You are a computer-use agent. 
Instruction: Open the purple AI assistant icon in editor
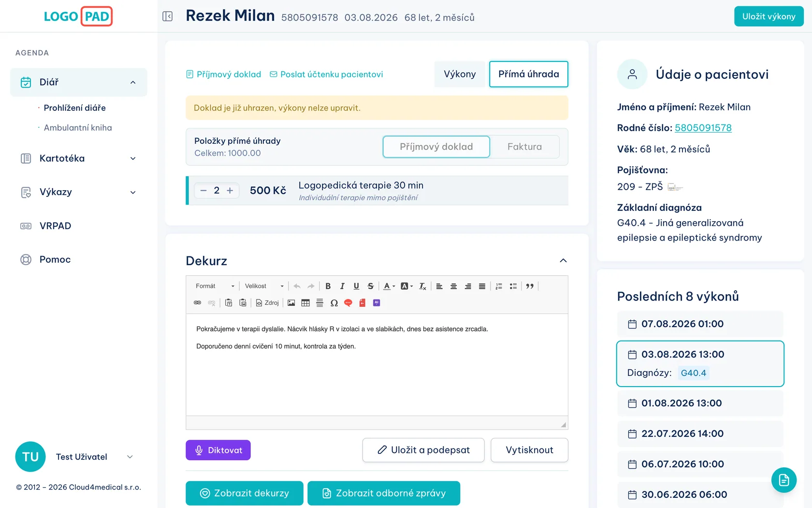pyautogui.click(x=377, y=303)
